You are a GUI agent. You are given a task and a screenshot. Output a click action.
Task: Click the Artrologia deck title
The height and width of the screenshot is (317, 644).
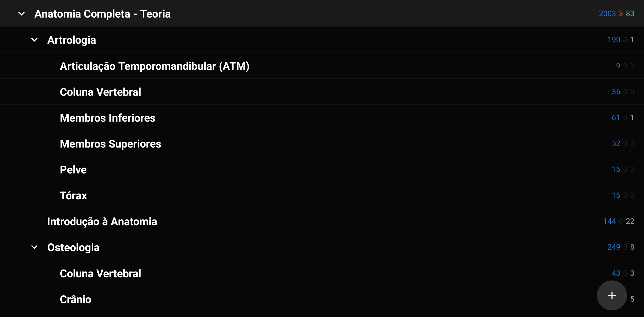pos(72,40)
